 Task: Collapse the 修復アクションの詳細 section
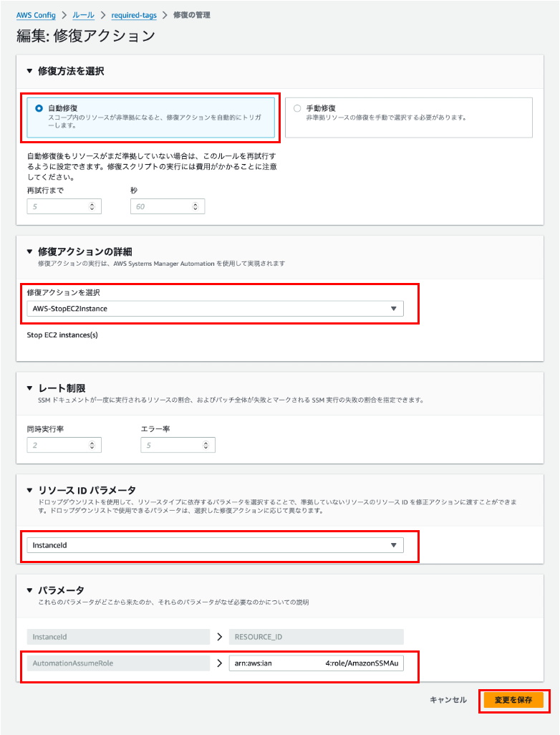point(29,251)
